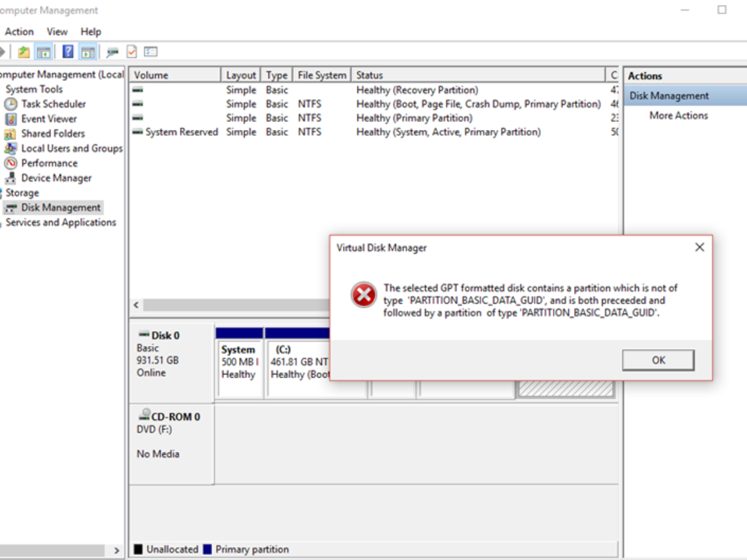Image resolution: width=747 pixels, height=560 pixels.
Task: Sort by the Type column header
Action: tap(276, 75)
